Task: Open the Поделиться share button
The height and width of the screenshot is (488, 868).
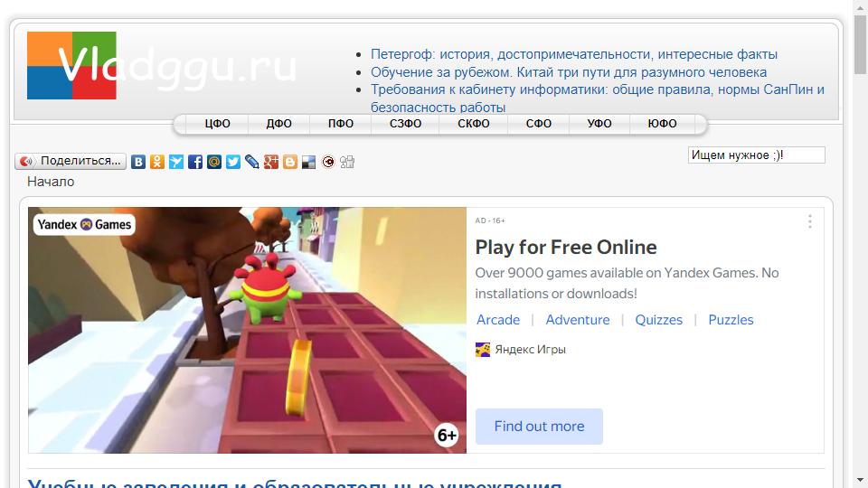Action: coord(70,161)
